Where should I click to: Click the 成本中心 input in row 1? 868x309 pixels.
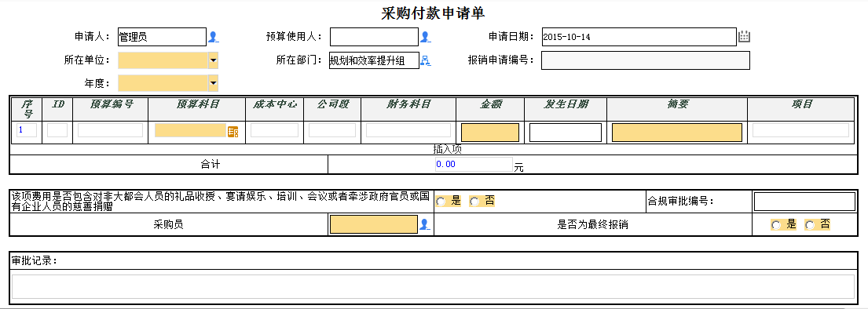(275, 130)
